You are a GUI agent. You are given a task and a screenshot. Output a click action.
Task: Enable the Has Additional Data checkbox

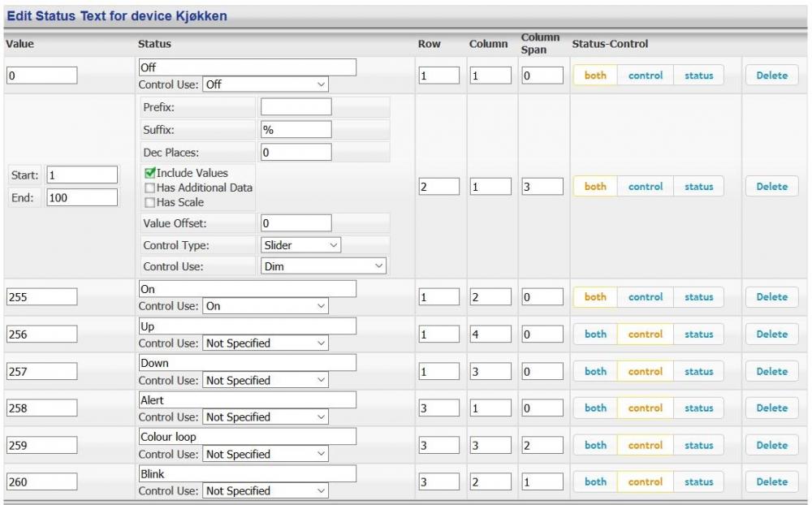click(x=149, y=188)
